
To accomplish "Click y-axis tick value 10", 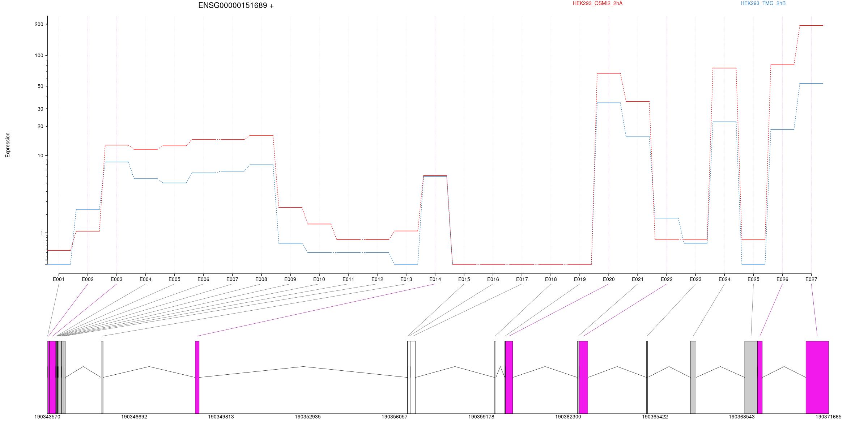I will coord(41,156).
